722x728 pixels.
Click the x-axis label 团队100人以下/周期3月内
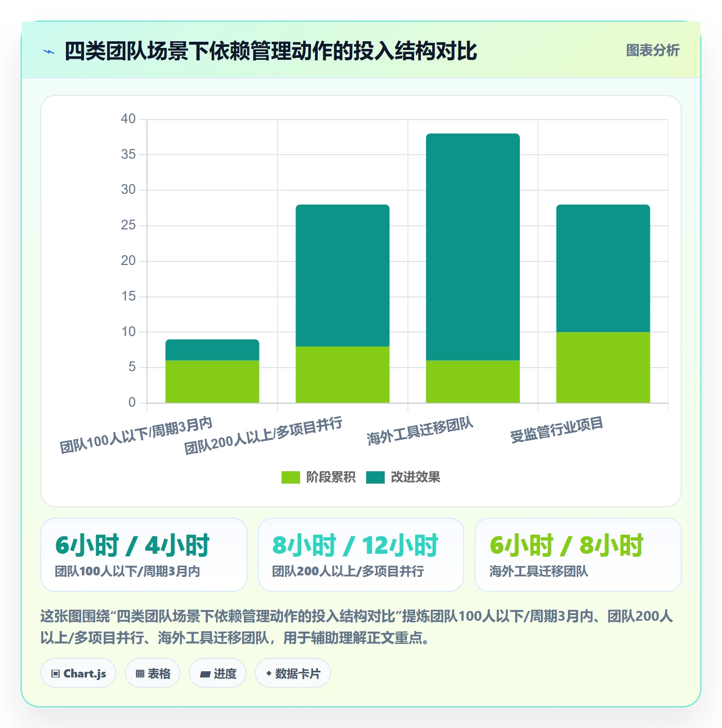[136, 435]
